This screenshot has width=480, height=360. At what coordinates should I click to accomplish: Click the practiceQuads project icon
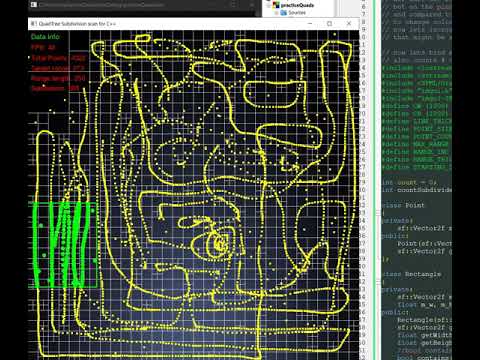[x=276, y=5]
